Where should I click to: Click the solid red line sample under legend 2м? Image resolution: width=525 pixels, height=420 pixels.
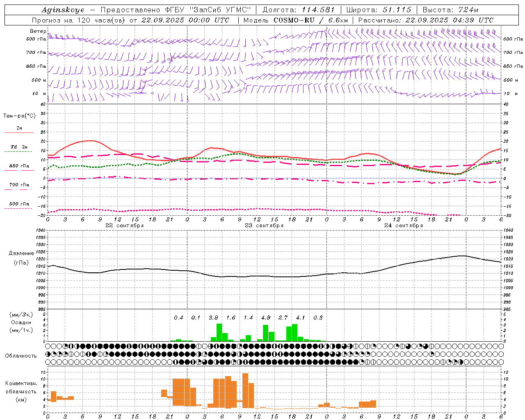coord(19,133)
